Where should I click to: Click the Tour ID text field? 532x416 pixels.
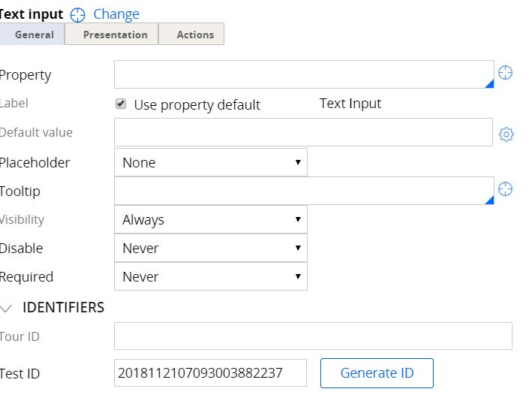tap(313, 336)
